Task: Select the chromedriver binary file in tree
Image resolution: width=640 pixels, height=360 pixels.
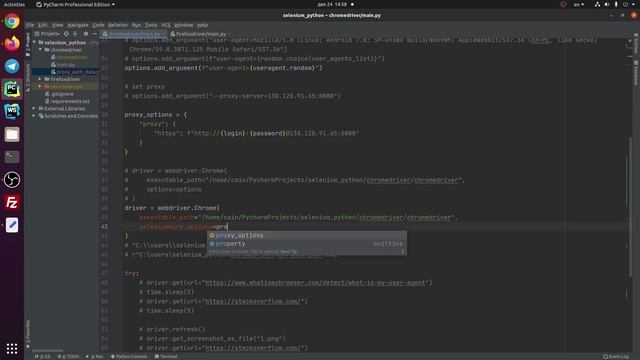Action: click(72, 57)
